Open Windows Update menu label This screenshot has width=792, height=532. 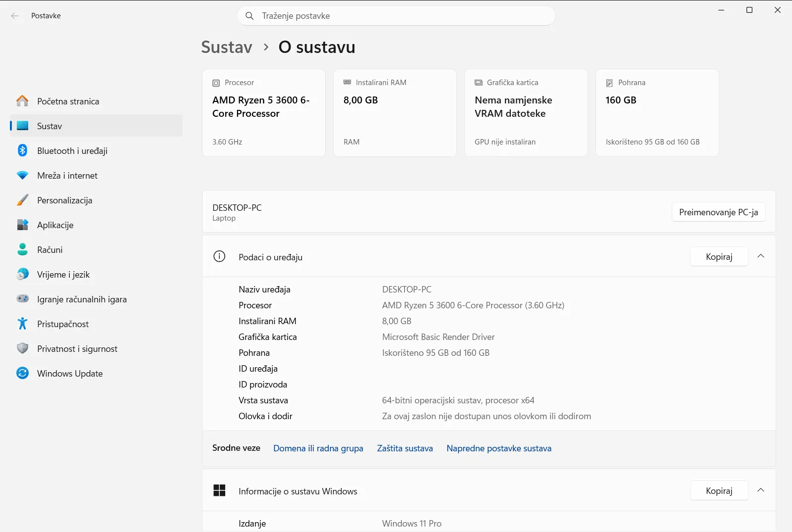coord(70,374)
